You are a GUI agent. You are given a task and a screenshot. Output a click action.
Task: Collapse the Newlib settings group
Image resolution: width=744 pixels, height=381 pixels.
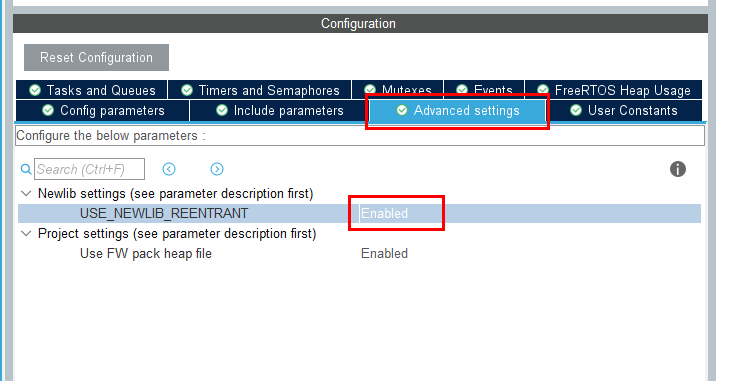click(27, 194)
